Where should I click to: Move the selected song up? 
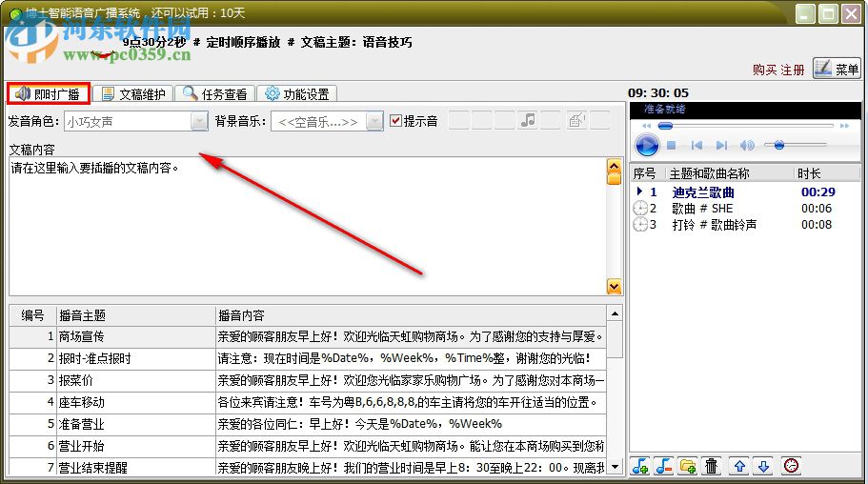coord(739,466)
